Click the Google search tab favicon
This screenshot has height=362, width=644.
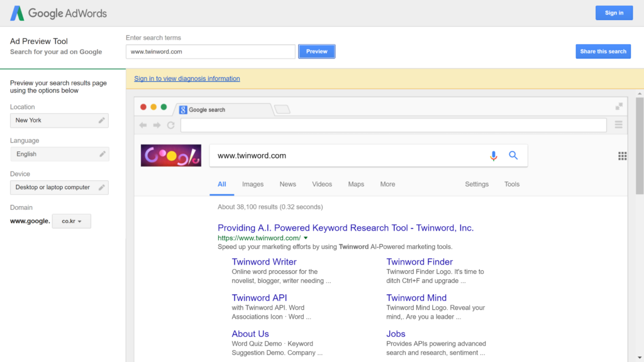point(183,109)
